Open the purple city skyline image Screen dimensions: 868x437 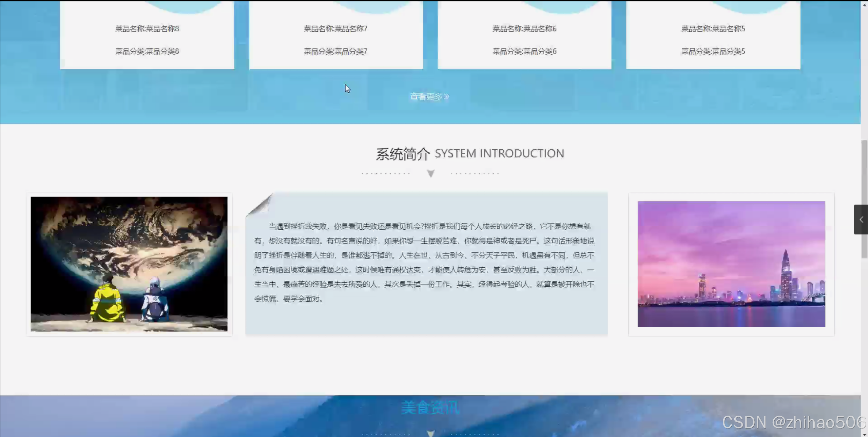coord(731,264)
